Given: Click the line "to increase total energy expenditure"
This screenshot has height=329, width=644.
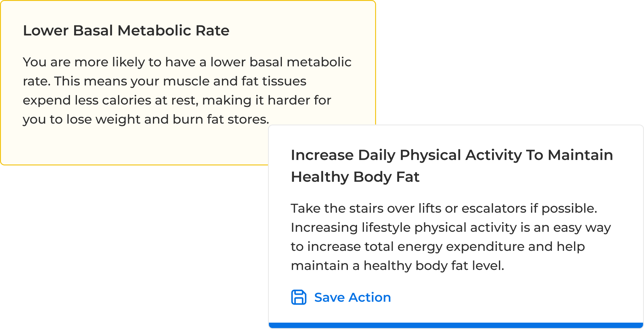Looking at the screenshot, I should (x=438, y=247).
